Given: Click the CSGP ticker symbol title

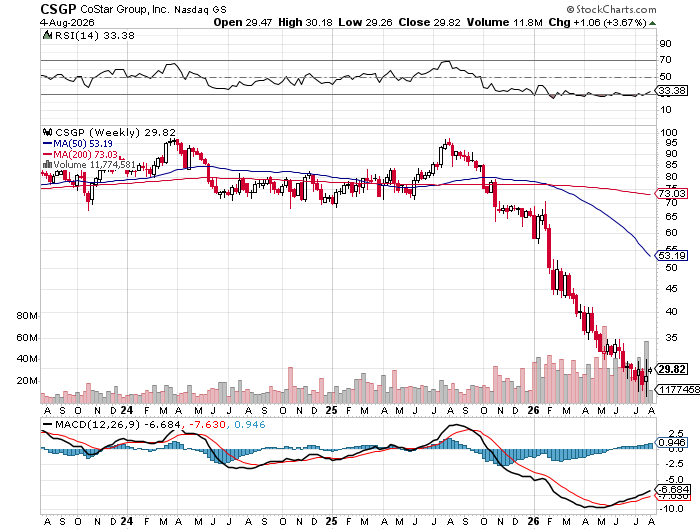Looking at the screenshot, I should (58, 9).
